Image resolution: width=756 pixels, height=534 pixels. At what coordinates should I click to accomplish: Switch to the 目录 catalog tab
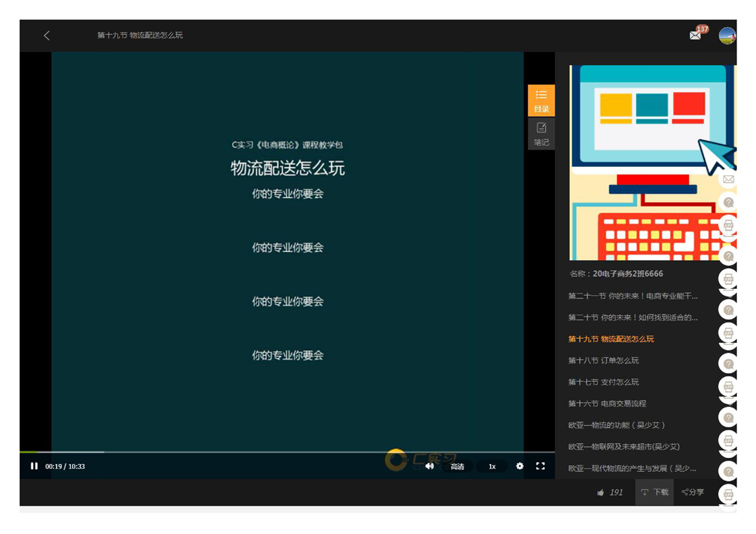coord(541,100)
